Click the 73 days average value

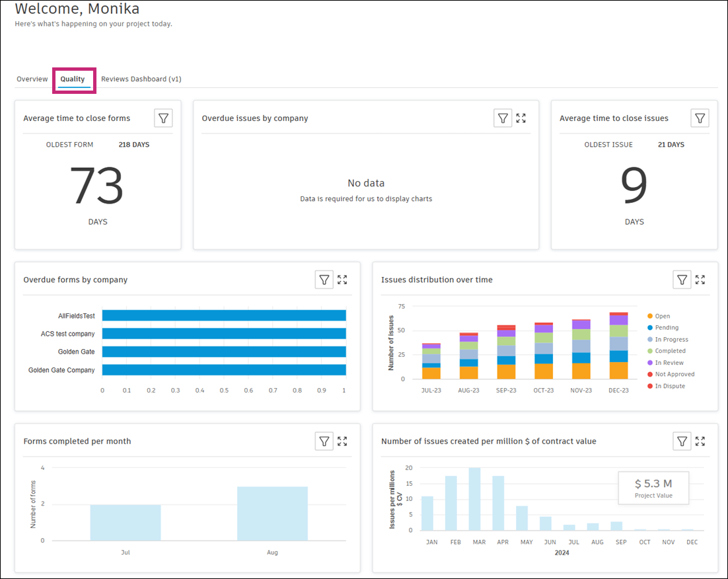pyautogui.click(x=97, y=186)
